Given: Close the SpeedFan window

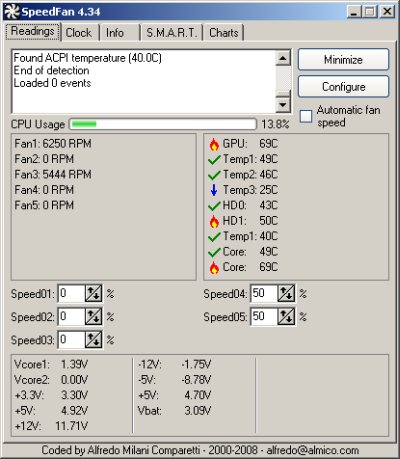Looking at the screenshot, I should [x=387, y=12].
